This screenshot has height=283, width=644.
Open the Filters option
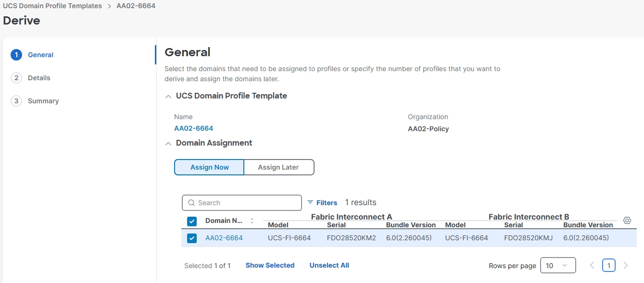(322, 203)
